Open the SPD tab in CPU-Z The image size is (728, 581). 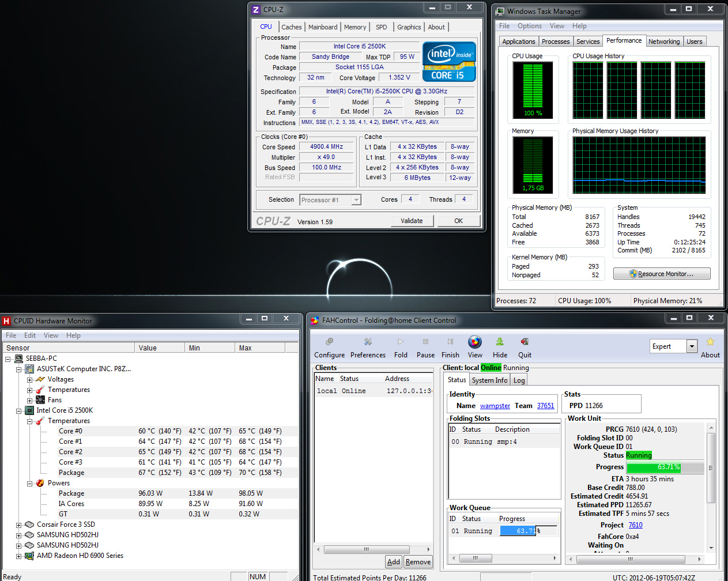(x=382, y=27)
